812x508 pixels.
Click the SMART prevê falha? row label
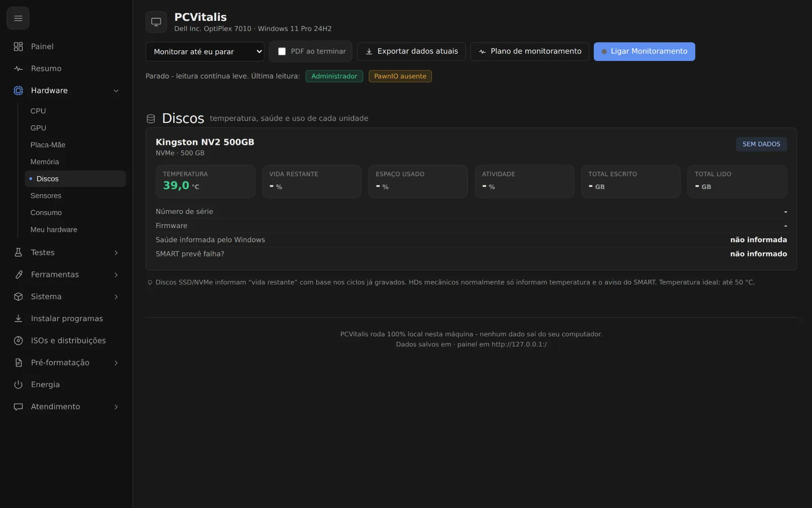coord(190,254)
